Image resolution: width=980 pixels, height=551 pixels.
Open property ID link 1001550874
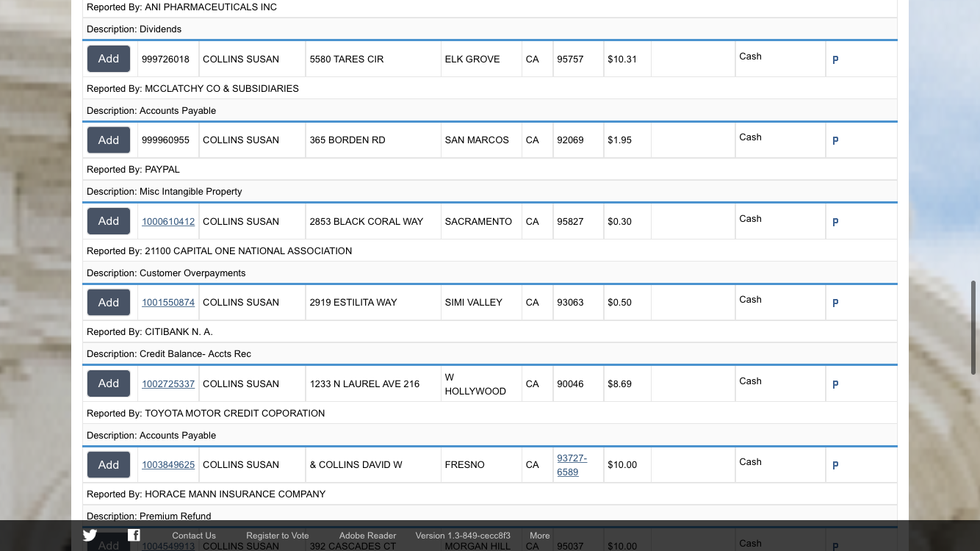pos(168,302)
